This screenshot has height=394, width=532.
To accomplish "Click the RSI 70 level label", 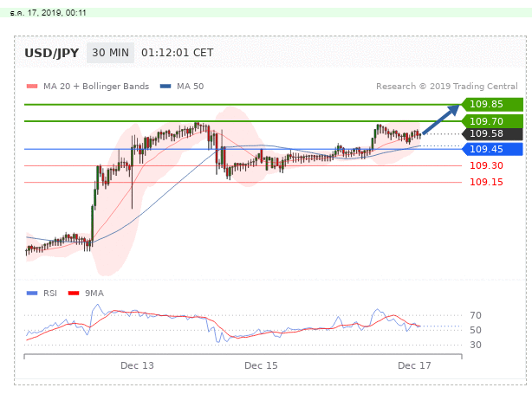I will (x=476, y=315).
